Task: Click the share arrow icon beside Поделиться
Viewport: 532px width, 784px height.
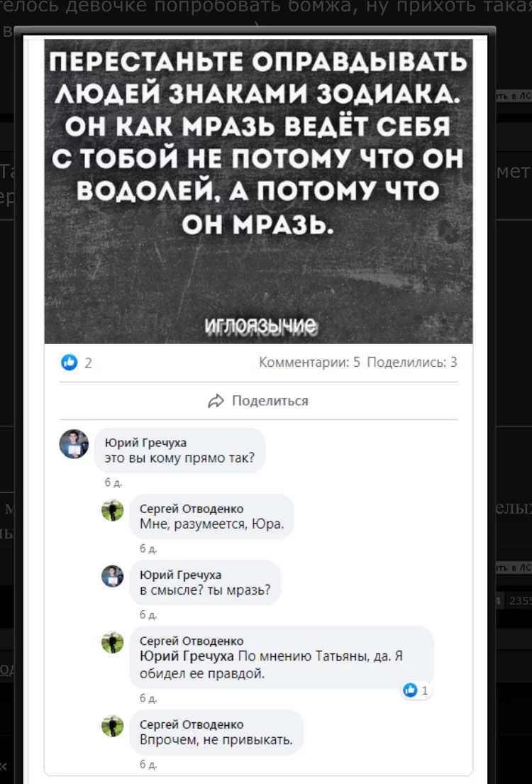Action: pos(218,401)
